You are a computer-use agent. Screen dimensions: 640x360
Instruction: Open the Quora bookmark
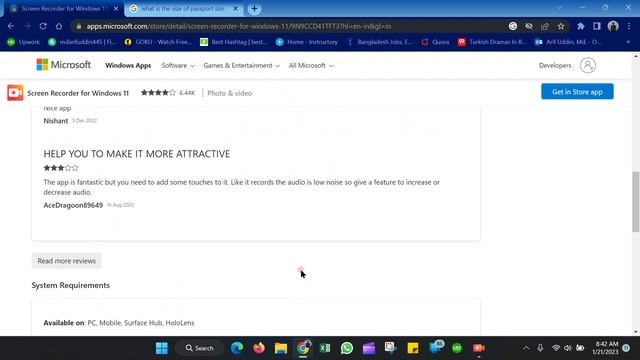click(436, 42)
